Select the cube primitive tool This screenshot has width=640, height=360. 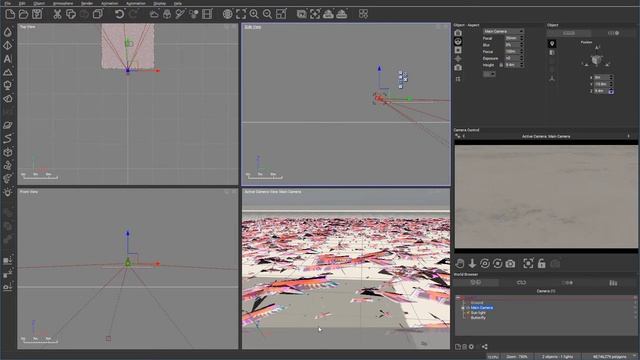click(x=8, y=152)
